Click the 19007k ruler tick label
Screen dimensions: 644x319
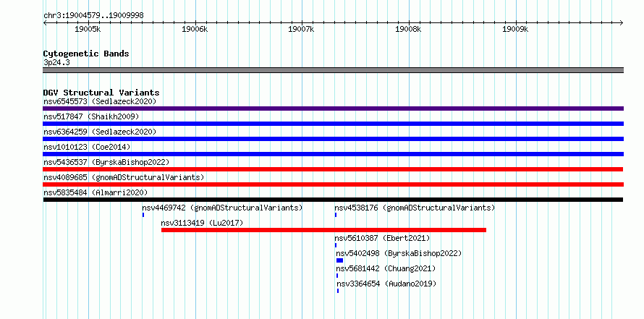tap(302, 29)
